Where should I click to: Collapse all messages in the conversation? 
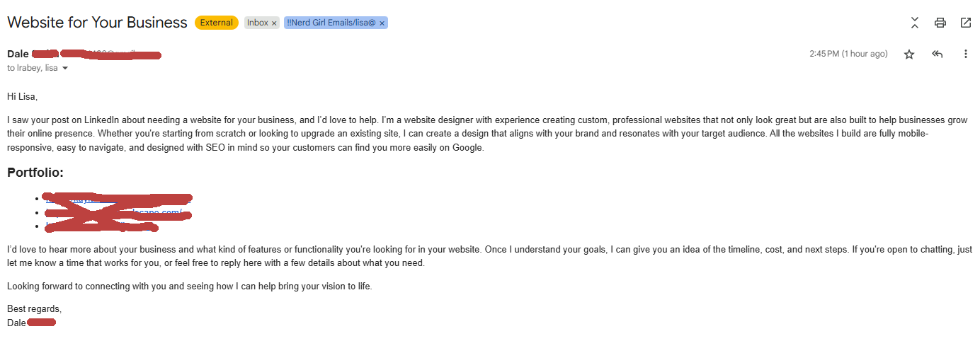coord(915,23)
